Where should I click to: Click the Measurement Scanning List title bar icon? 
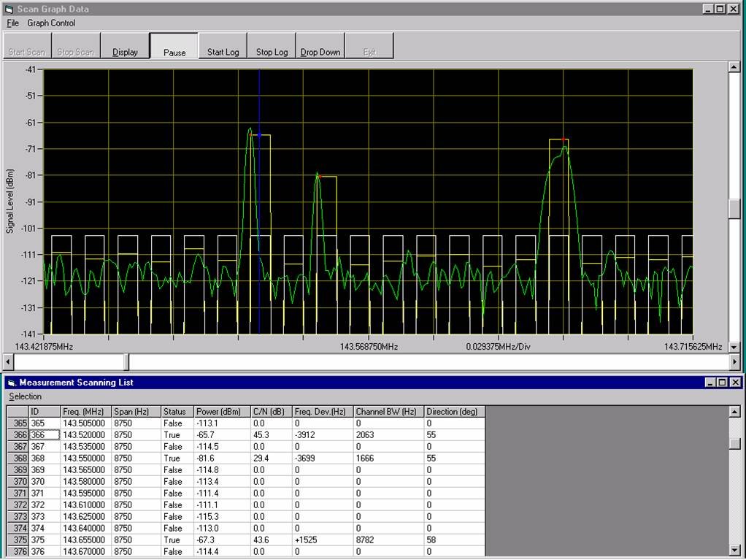point(12,383)
